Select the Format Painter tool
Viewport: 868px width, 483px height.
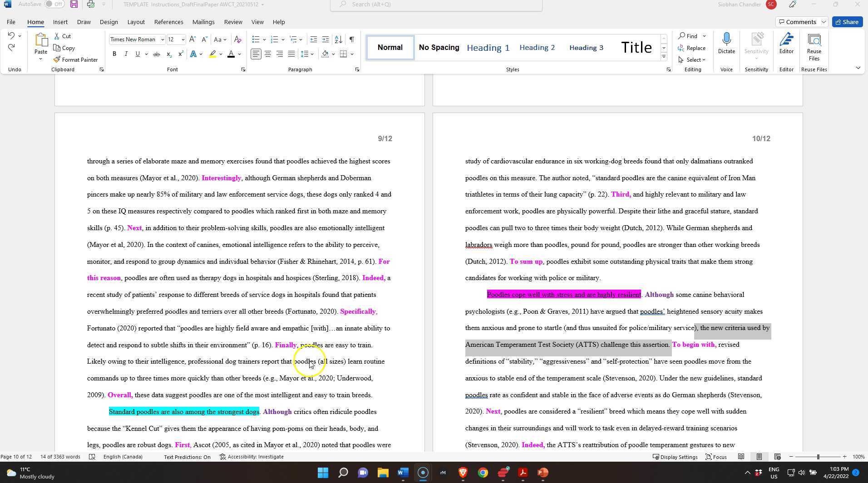pos(75,59)
